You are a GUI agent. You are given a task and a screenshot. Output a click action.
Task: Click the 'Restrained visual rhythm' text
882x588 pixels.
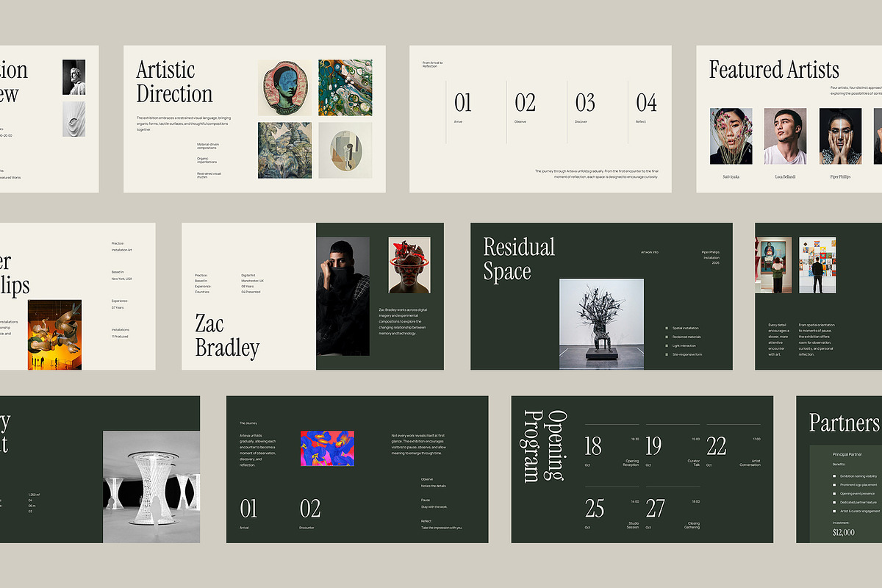tap(209, 175)
